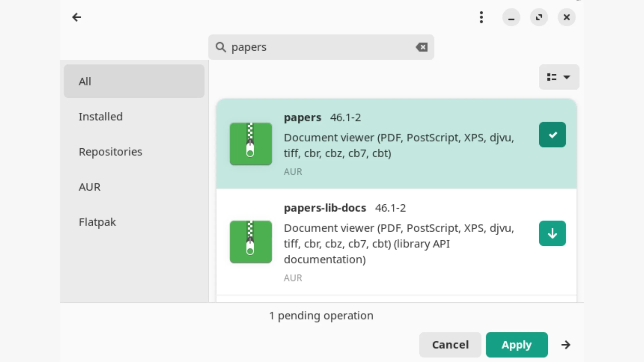
Task: Open the papers package name
Action: click(x=303, y=118)
